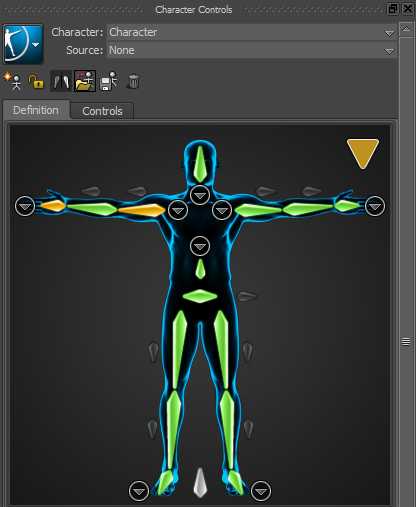Select the green hips bone
The width and height of the screenshot is (416, 507).
[200, 296]
